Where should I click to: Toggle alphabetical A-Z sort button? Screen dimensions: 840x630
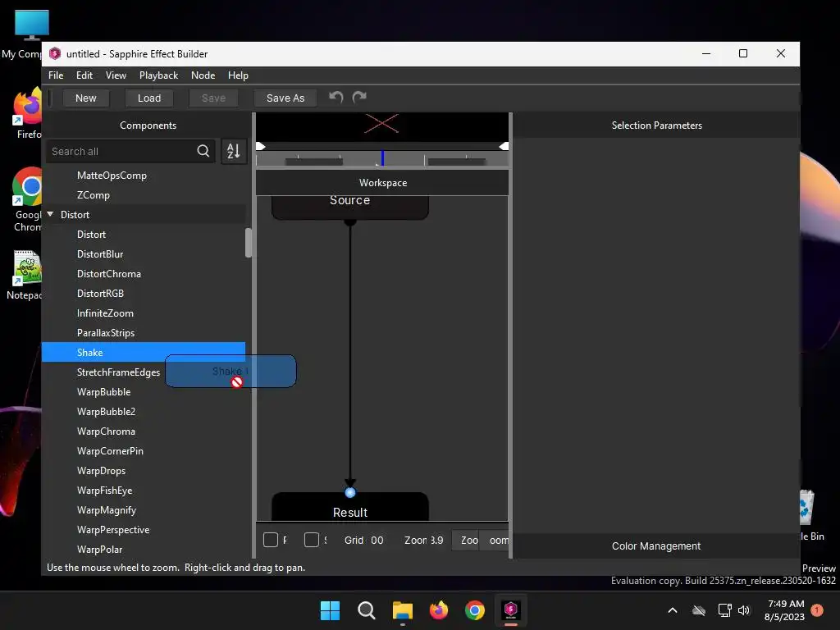point(234,151)
